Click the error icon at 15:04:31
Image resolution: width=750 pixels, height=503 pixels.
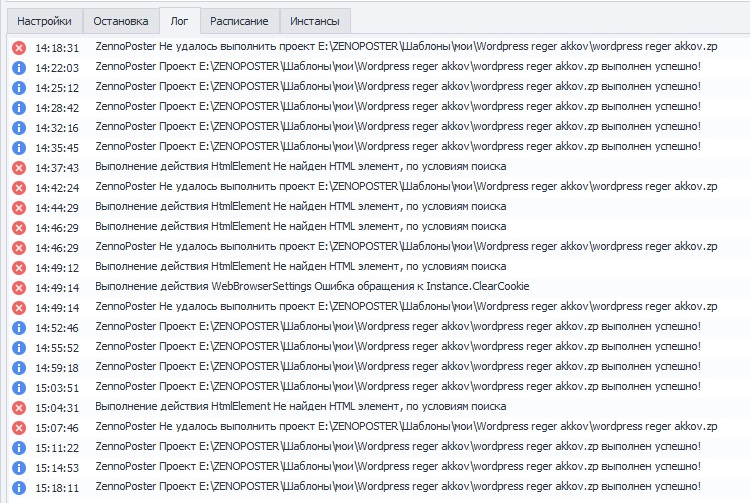pyautogui.click(x=19, y=408)
